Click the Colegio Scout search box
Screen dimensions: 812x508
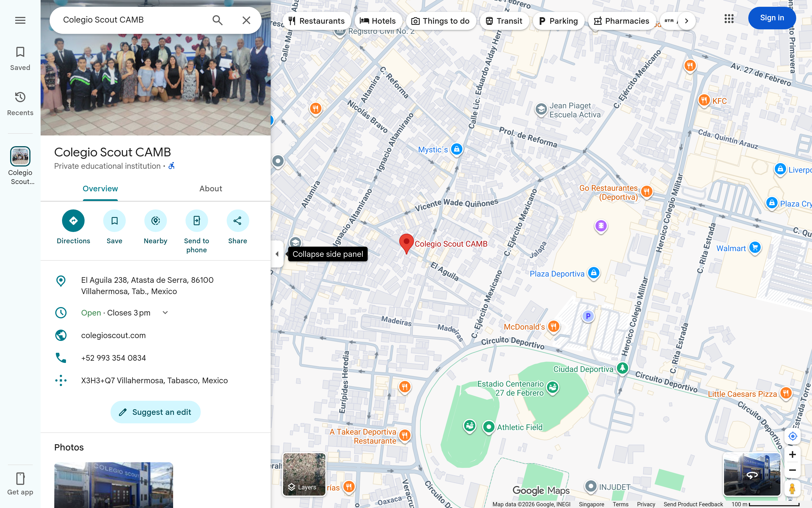coord(134,20)
